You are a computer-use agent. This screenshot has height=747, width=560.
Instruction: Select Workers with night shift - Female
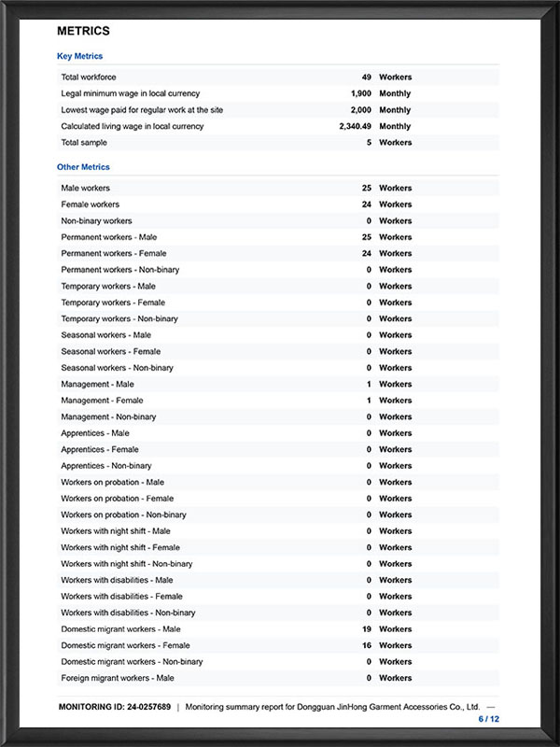pos(278,547)
